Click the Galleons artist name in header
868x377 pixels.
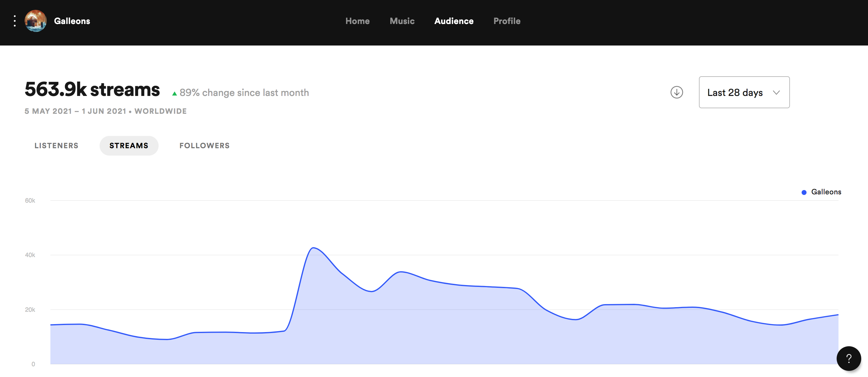pyautogui.click(x=72, y=21)
